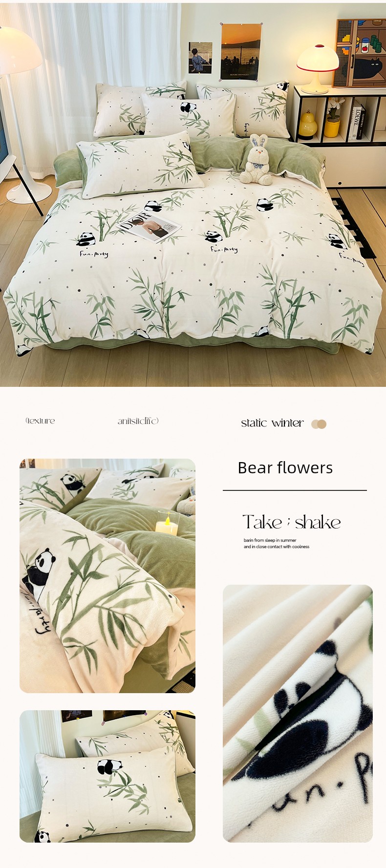Click the yellow pear ornament on shelf

[308, 124]
